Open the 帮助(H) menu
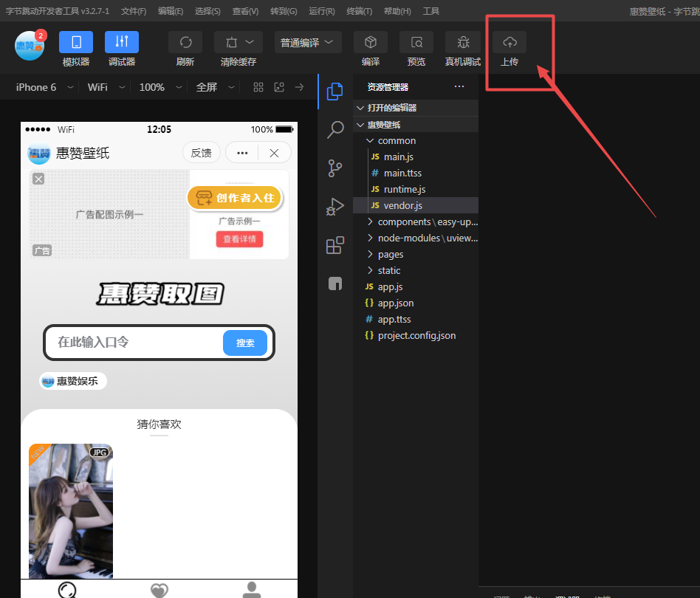Viewport: 700px width, 598px height. point(397,11)
